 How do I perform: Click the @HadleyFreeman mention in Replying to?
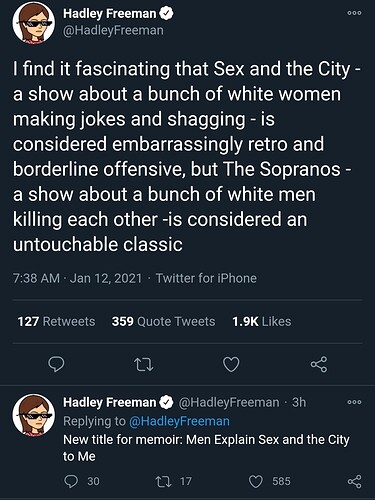pos(179,421)
